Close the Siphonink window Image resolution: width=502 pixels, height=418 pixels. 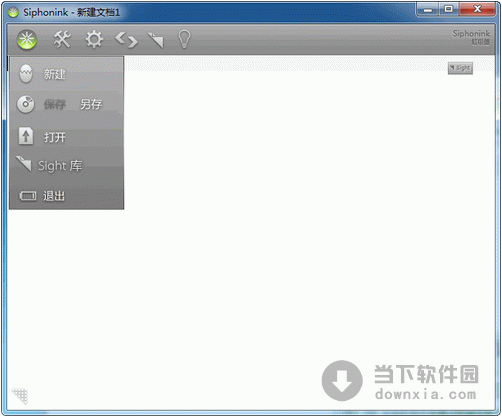(477, 10)
